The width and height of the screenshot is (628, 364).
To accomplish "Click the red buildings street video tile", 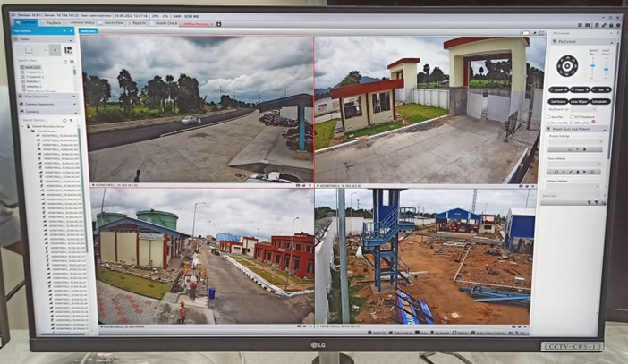I will pos(202,257).
